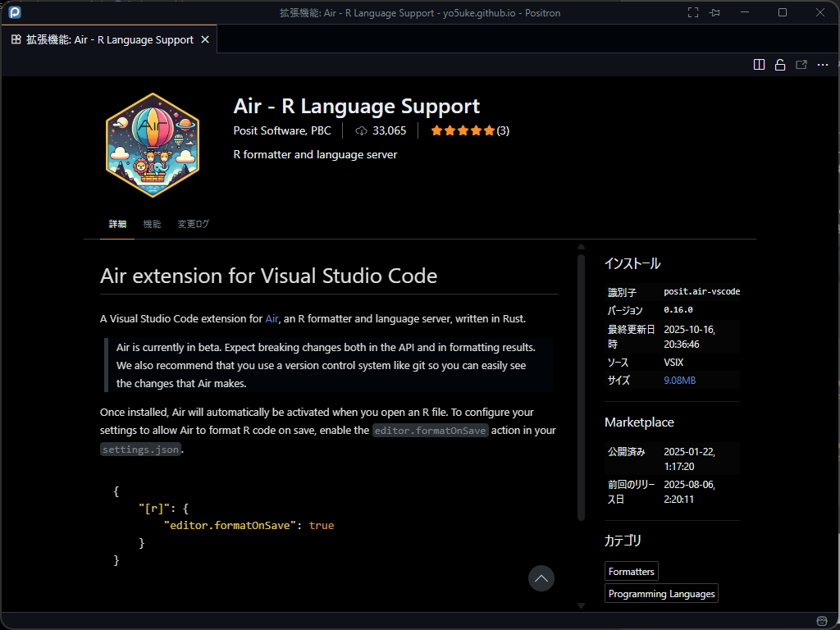Select the Programming Languages category tag
The width and height of the screenshot is (840, 630).
point(661,593)
